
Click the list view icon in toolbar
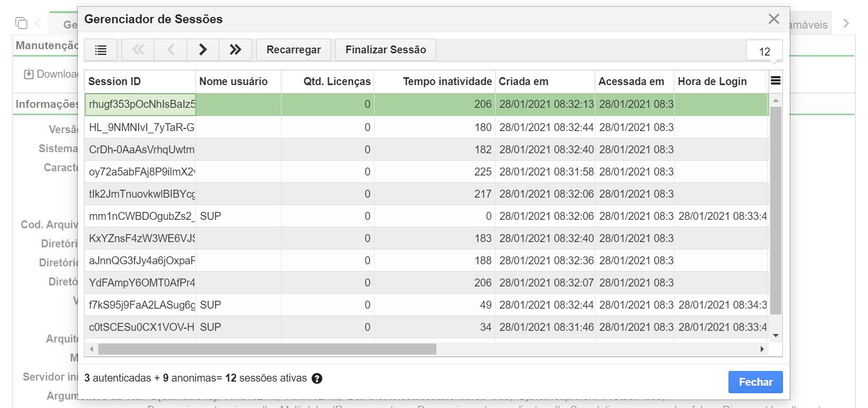pos(100,50)
